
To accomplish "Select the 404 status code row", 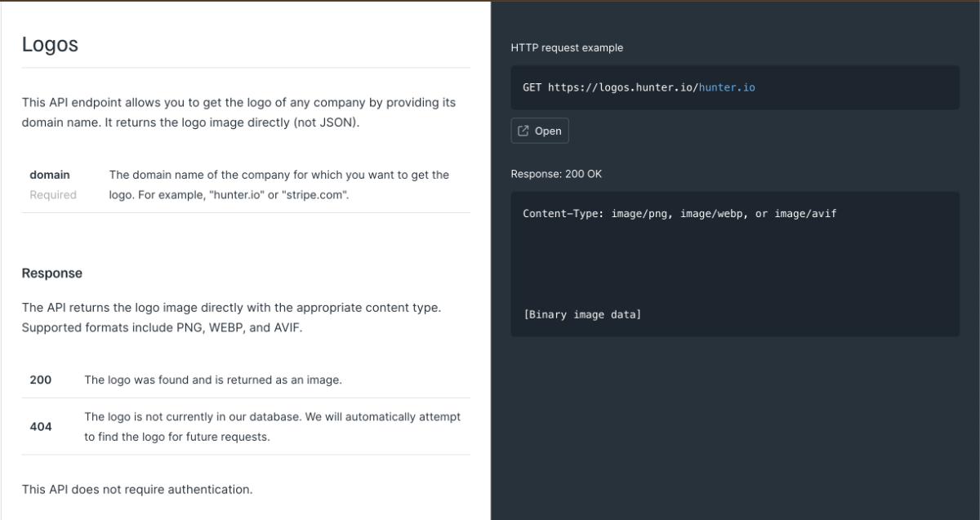I will point(41,426).
